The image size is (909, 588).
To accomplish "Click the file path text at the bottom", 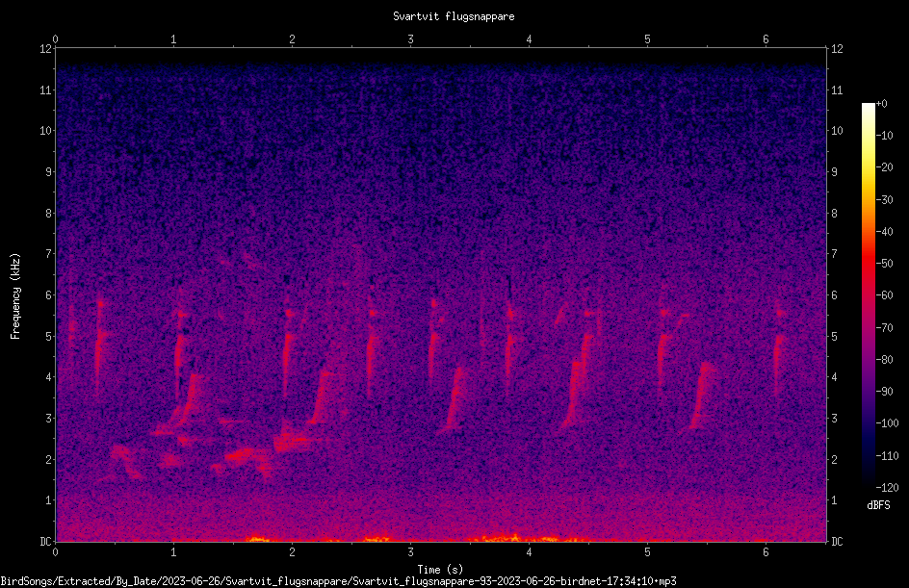I will [x=338, y=581].
